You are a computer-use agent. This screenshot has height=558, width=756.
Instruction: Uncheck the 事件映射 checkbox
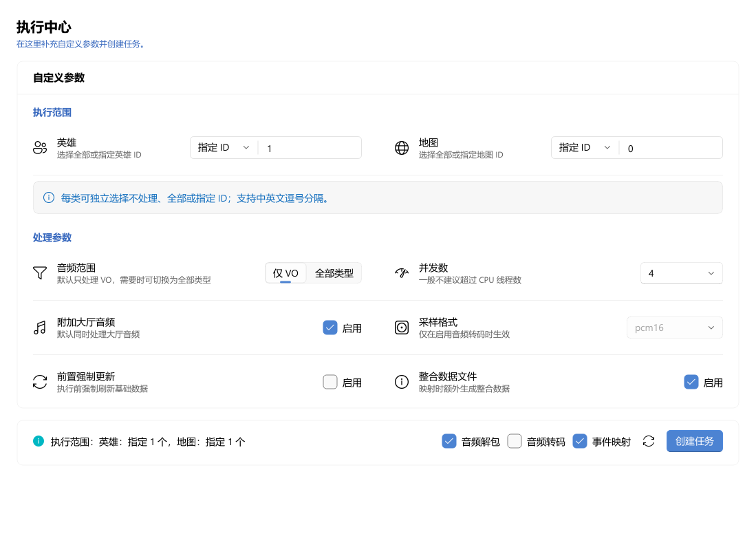(579, 441)
